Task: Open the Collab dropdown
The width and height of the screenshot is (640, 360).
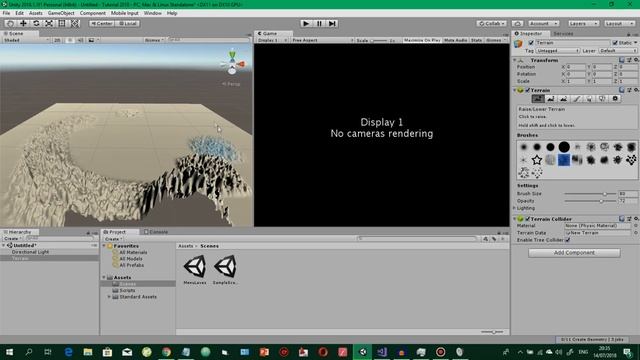Action: 491,24
